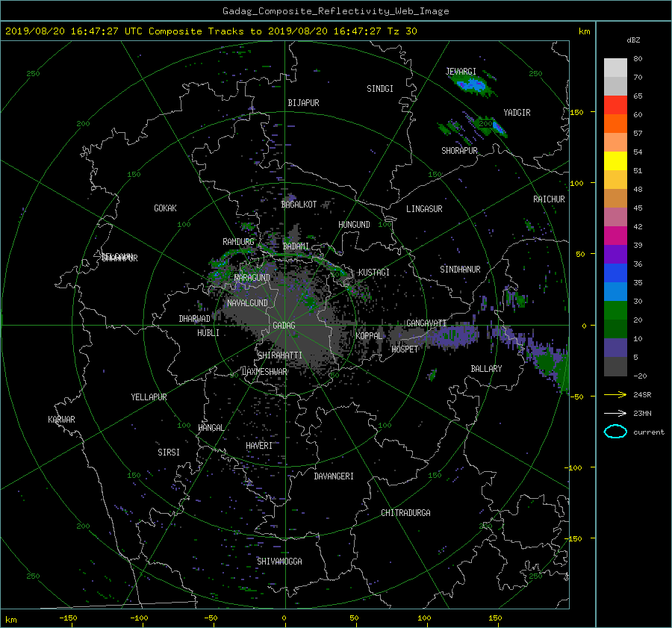Select the blue 35 dBZ color swatch
The width and height of the screenshot is (672, 628).
coord(615,273)
